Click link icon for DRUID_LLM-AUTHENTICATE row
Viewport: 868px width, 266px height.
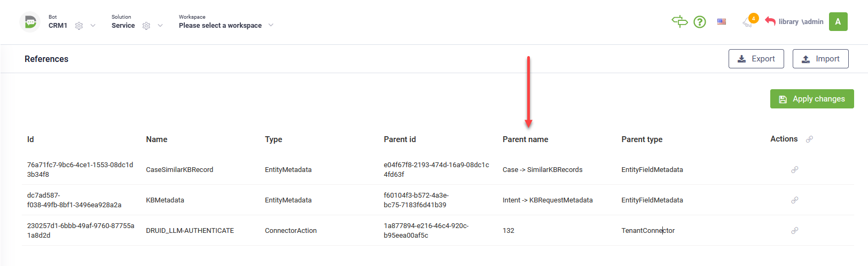pyautogui.click(x=795, y=231)
